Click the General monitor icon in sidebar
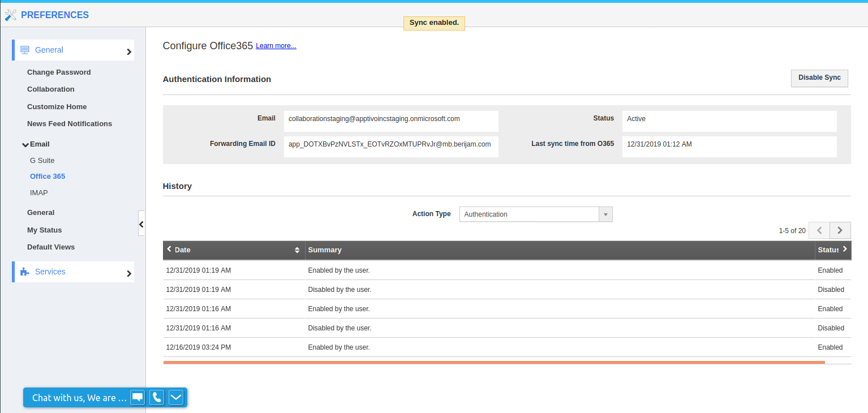The width and height of the screenshot is (868, 413). 25,50
